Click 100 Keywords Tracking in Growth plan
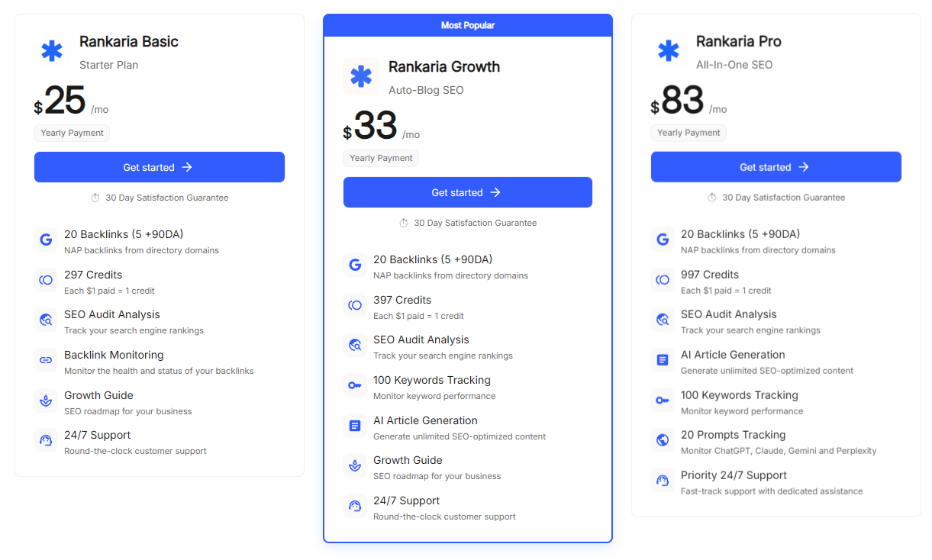The image size is (932, 560). [432, 380]
